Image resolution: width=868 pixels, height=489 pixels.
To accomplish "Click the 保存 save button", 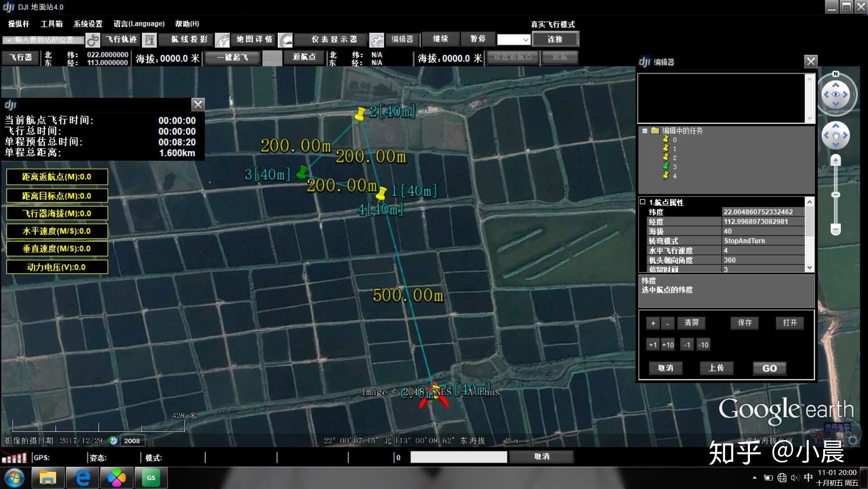I will 745,323.
